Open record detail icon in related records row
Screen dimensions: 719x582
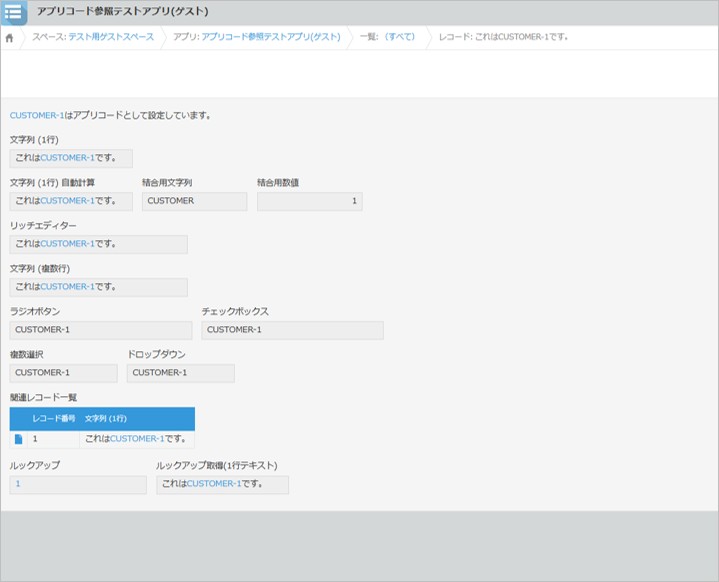coord(18,439)
